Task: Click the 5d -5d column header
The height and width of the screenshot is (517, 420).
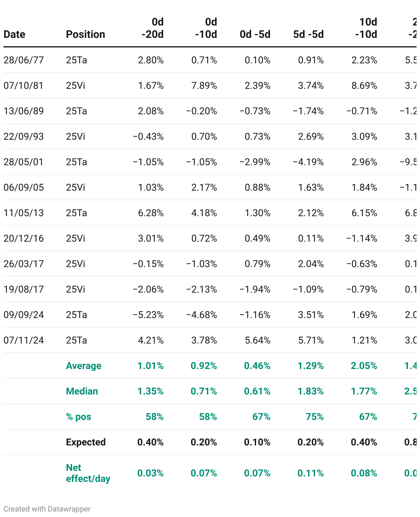Action: pyautogui.click(x=308, y=34)
